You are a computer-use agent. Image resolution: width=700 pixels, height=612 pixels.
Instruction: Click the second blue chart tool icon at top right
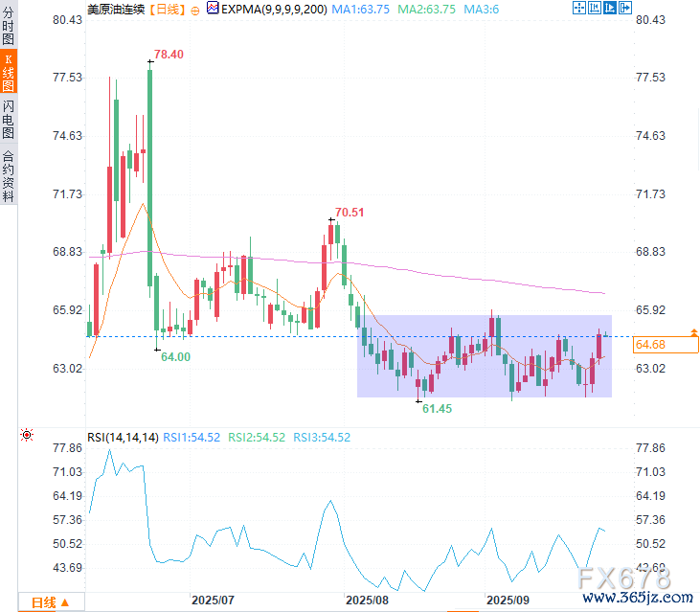[x=594, y=9]
